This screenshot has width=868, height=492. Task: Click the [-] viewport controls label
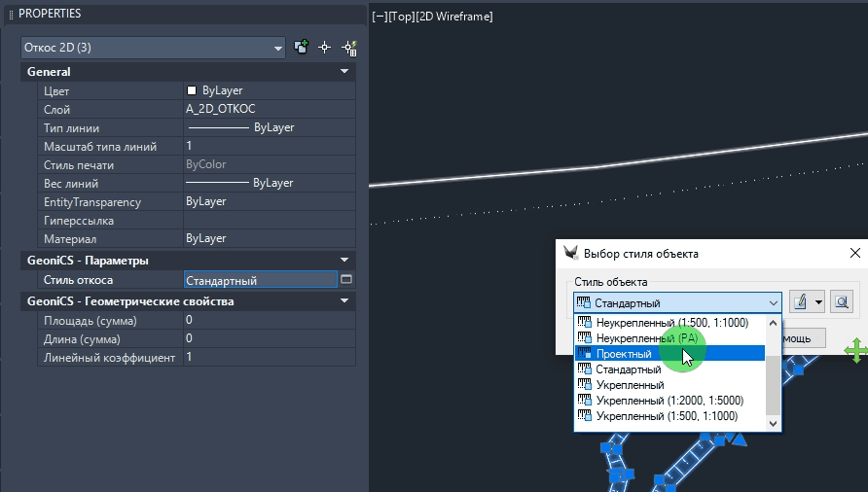point(379,17)
